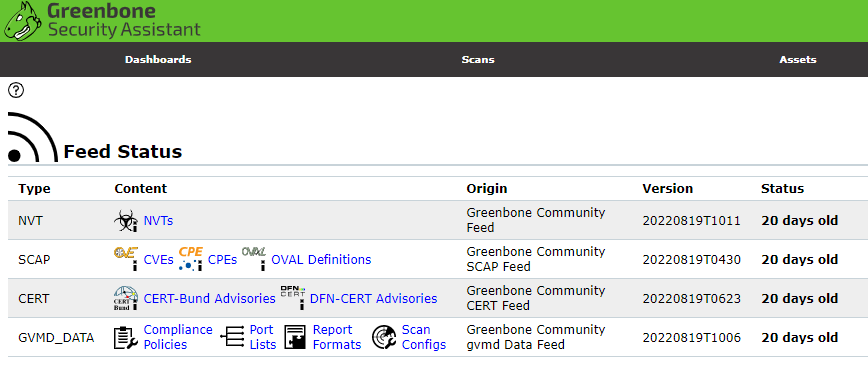Viewport: 868px width, 366px height.
Task: Click the Feed Status signal icon
Action: [33, 137]
